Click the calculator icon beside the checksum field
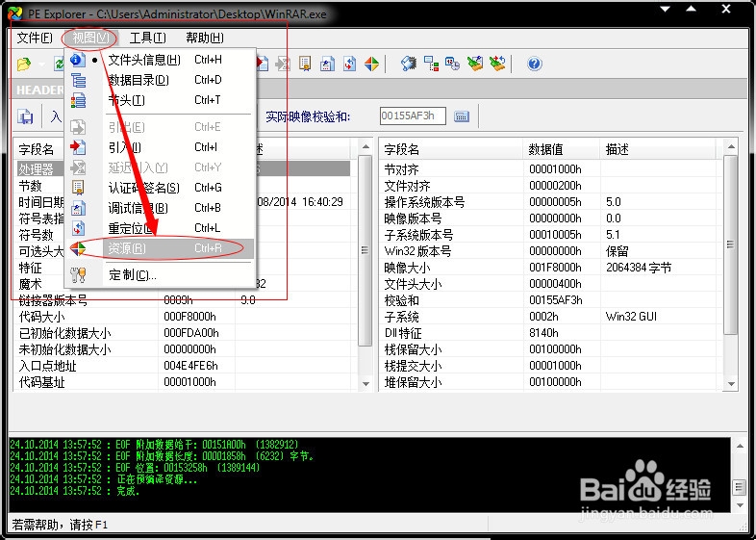Screen dimensions: 756x540 (x=462, y=116)
